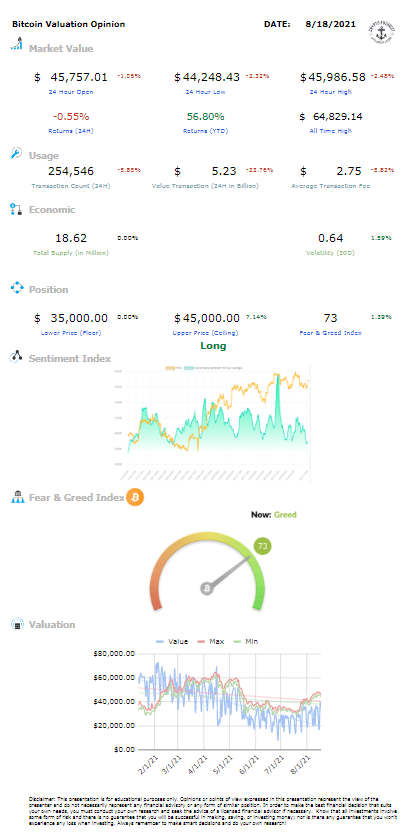The image size is (415, 838).
Task: Click the Long position indicator text
Action: [x=213, y=346]
